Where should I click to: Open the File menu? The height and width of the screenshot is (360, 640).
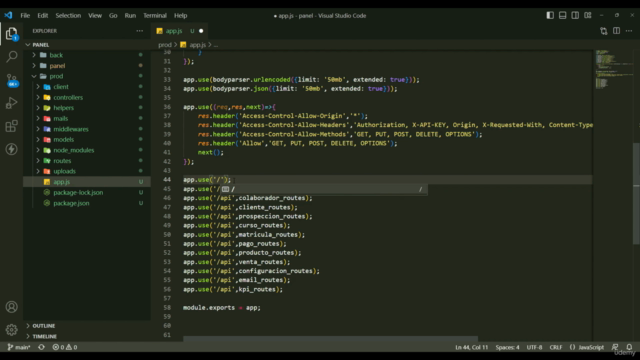pos(25,16)
